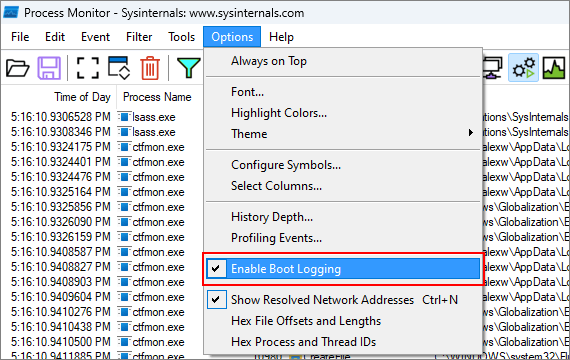Open the Tools menu
The height and width of the screenshot is (360, 570).
[181, 37]
